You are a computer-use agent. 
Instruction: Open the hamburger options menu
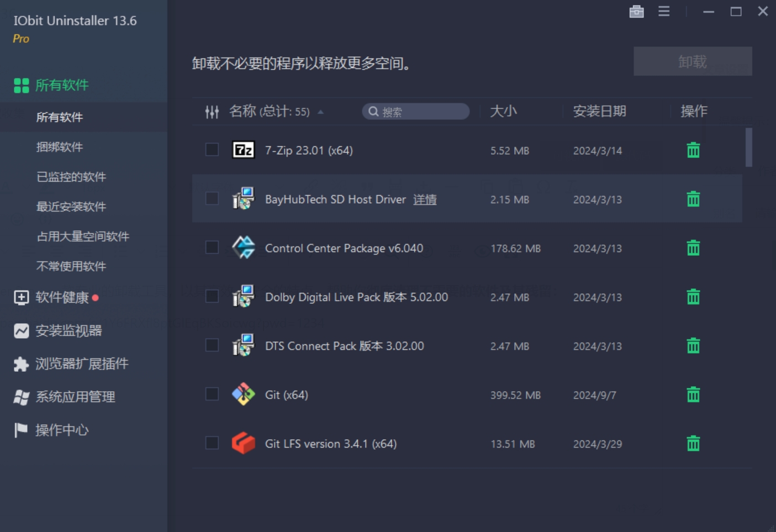664,11
